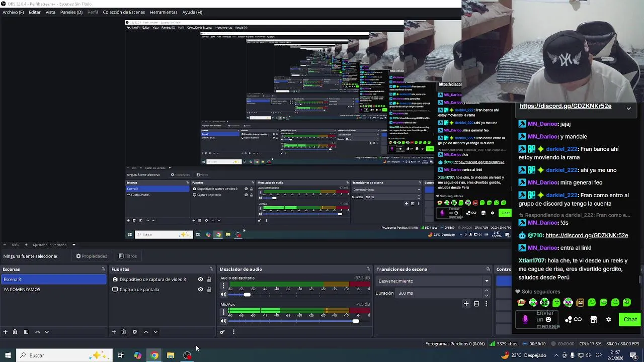Image resolution: width=644 pixels, height=362 pixels.
Task: Open Colección de Escenas menu
Action: coord(124,12)
